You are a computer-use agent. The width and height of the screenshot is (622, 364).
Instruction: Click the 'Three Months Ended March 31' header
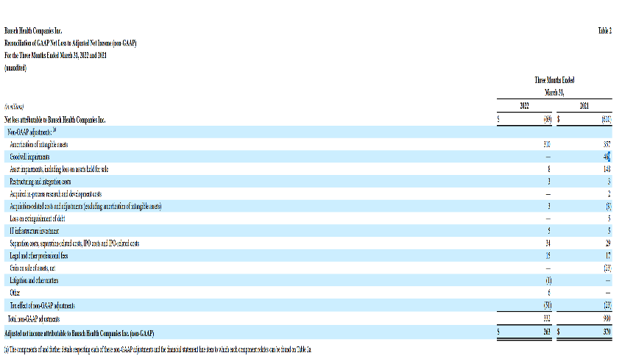[x=553, y=85]
